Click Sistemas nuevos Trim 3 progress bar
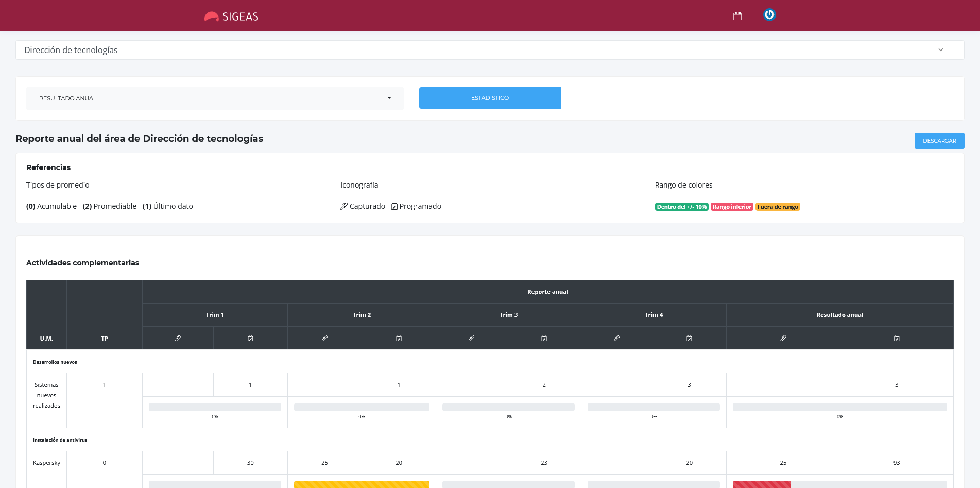Image resolution: width=980 pixels, height=488 pixels. tap(508, 407)
